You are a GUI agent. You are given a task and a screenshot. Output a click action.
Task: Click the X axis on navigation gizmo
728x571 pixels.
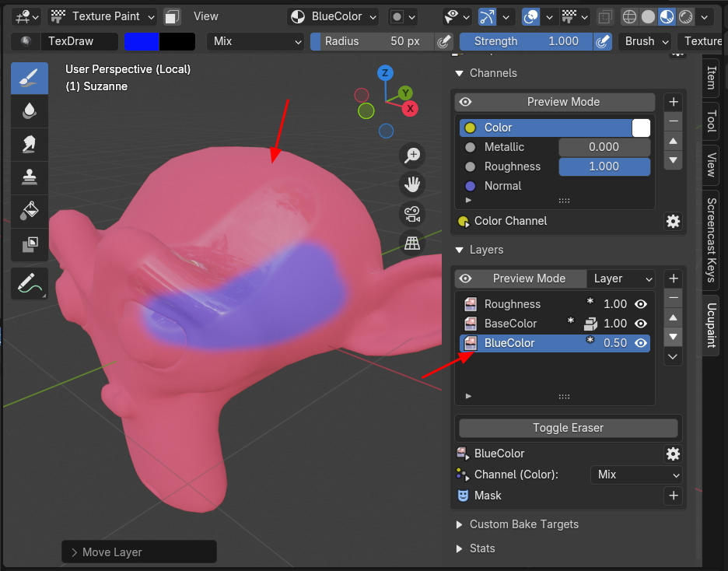pos(410,109)
